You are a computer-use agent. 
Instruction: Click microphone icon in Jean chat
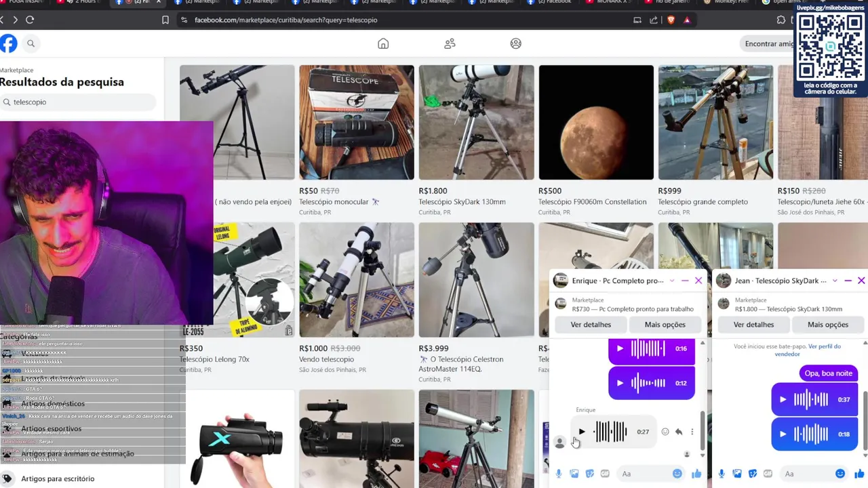722,474
